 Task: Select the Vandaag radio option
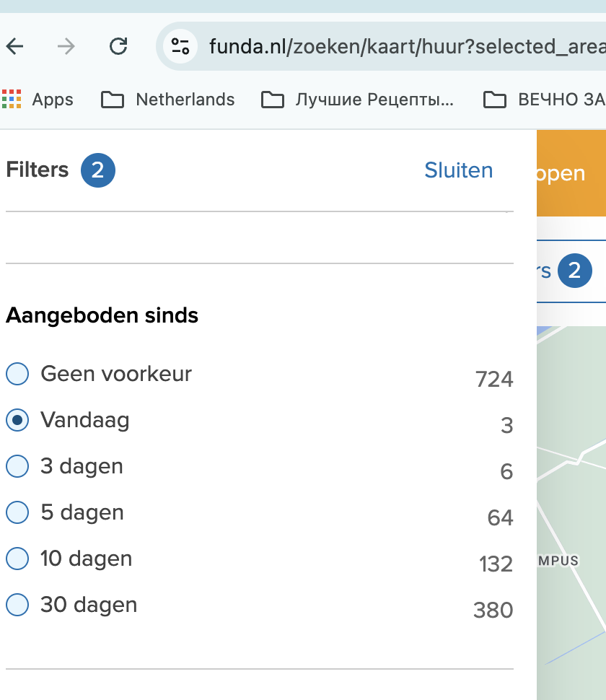[17, 420]
